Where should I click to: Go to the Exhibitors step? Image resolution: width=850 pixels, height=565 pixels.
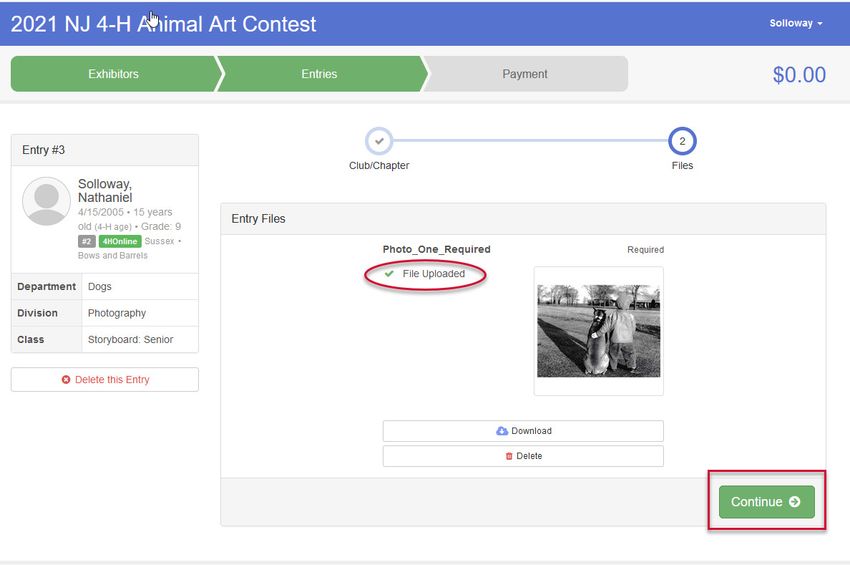click(x=113, y=74)
